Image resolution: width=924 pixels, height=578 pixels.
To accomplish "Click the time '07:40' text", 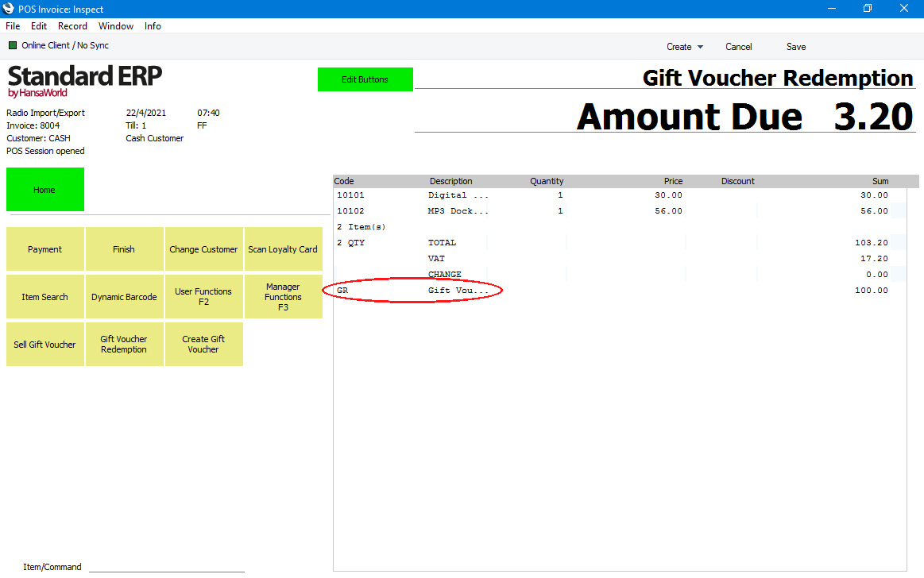I will point(208,113).
